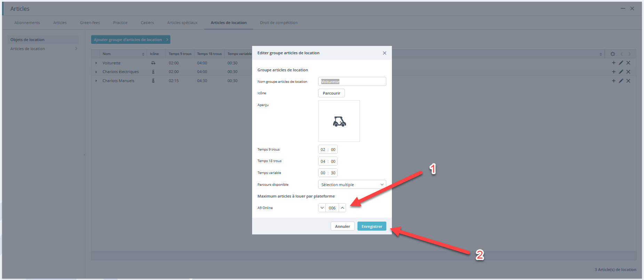The image size is (644, 280).
Task: Edit Chariots Manuels row with pencil icon
Action: pyautogui.click(x=621, y=81)
